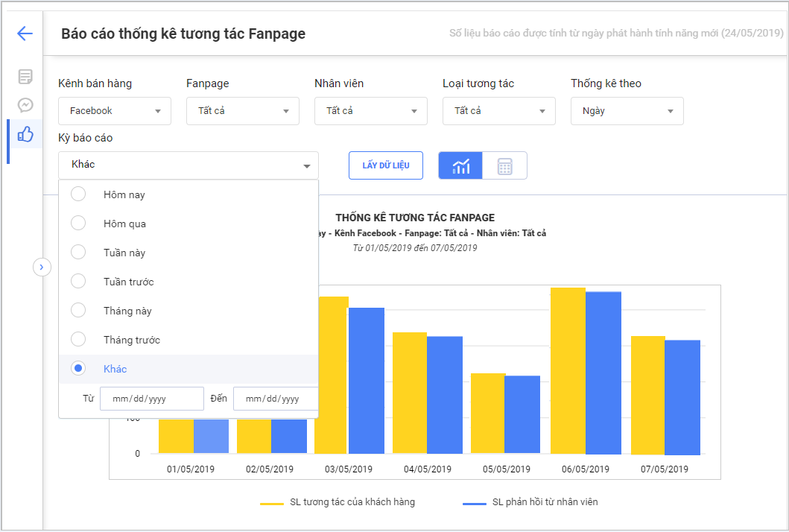Switch to table view calculator icon
This screenshot has width=789, height=532.
click(504, 165)
